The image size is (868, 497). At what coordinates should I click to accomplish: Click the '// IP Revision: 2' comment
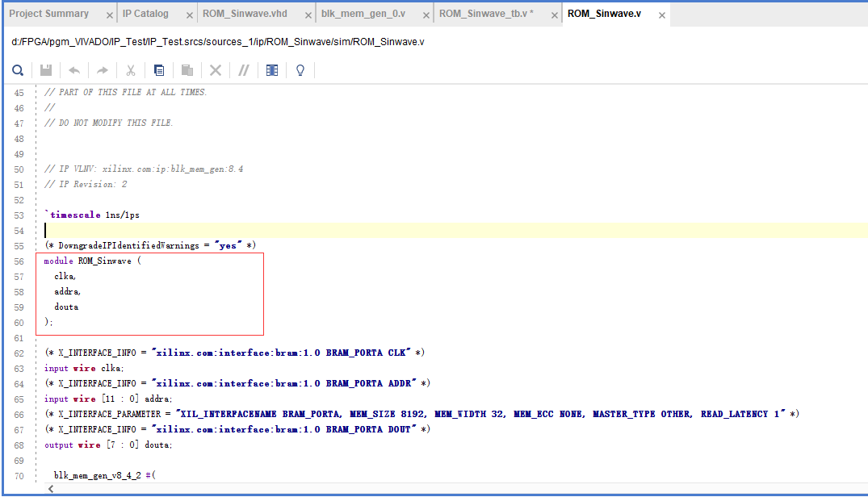coord(86,185)
